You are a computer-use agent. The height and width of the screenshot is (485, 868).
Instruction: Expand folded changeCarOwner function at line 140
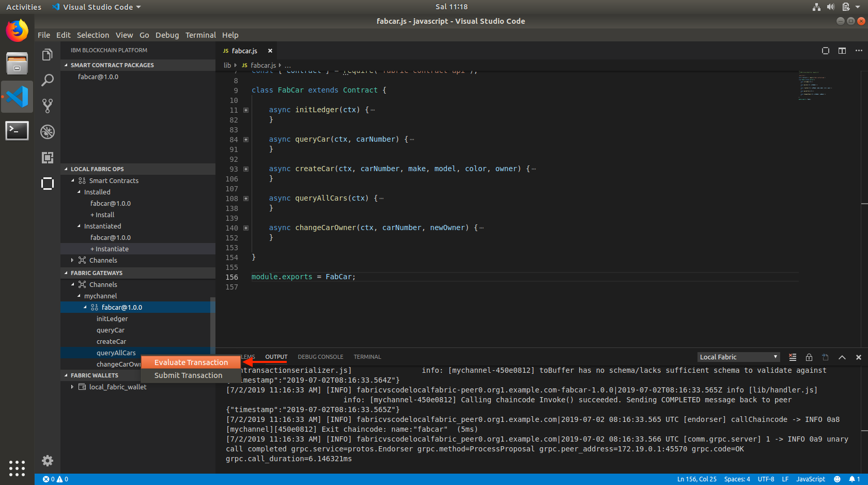click(x=246, y=228)
